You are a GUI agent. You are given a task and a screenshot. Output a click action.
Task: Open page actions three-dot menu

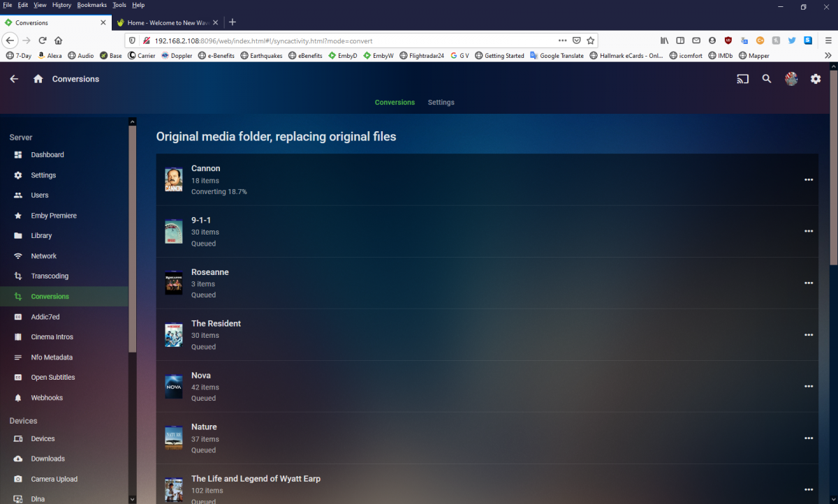563,40
